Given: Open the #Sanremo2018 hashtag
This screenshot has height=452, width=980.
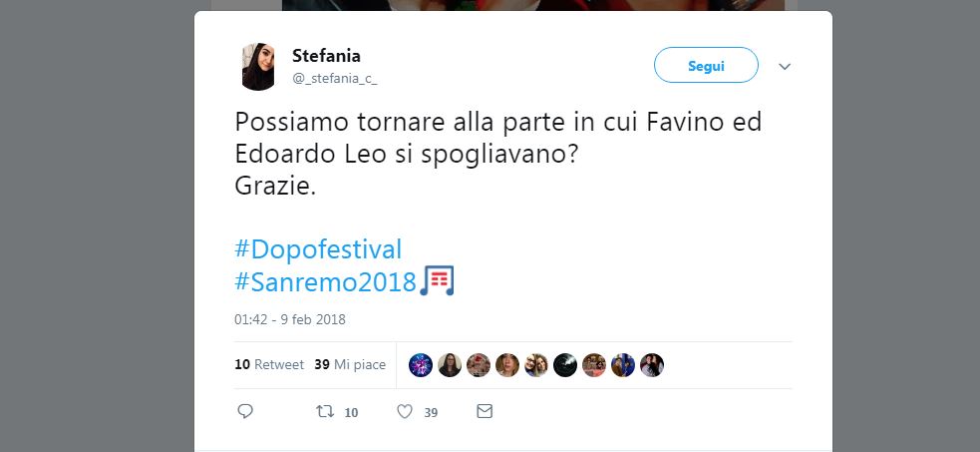Looking at the screenshot, I should coord(325,281).
